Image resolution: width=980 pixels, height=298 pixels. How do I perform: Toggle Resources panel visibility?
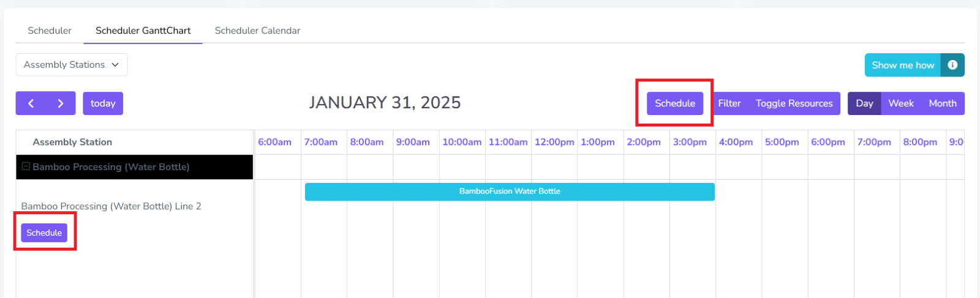point(794,103)
